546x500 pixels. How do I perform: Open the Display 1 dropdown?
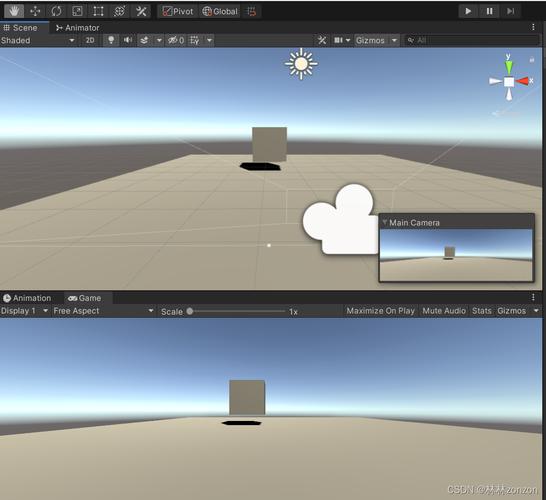click(x=24, y=311)
